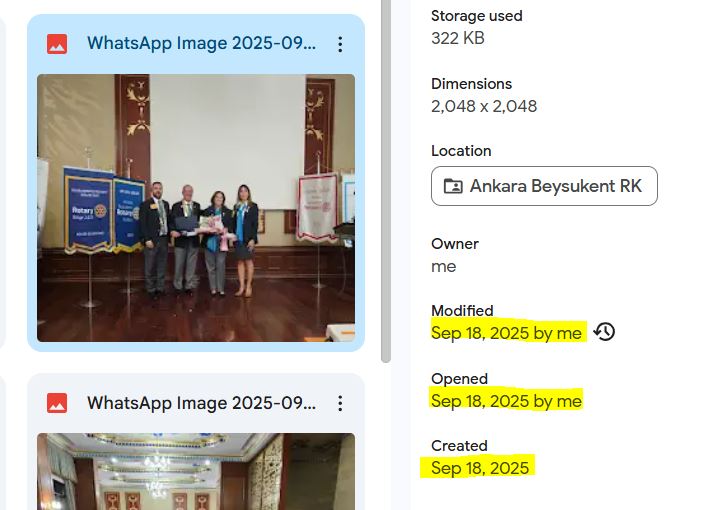The image size is (713, 510).
Task: Click the Location label in details panel
Action: [461, 151]
